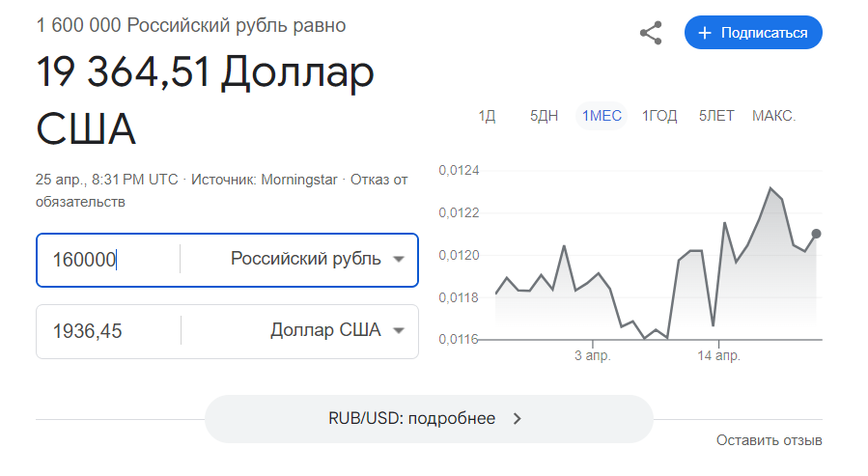
Task: Click the chevron next to RUB/USD: подробнее
Action: point(518,418)
